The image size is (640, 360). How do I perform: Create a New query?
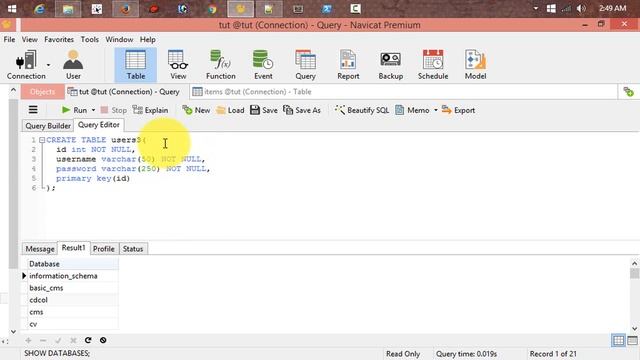196,110
